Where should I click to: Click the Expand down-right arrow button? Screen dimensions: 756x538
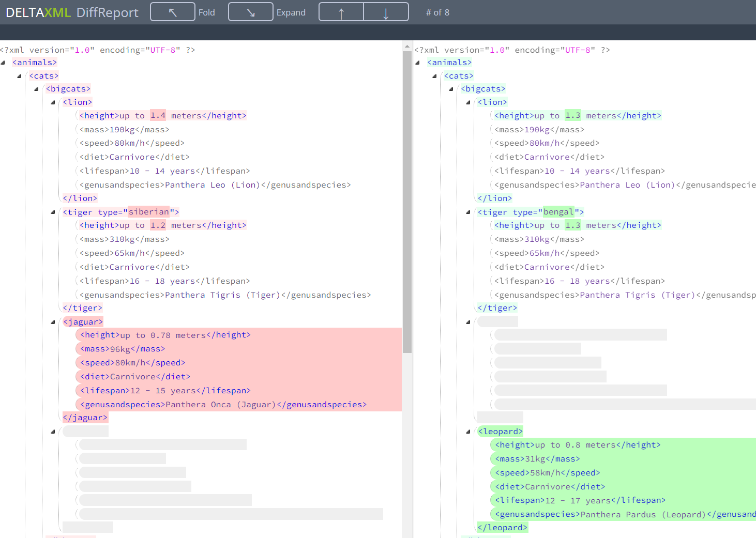point(250,12)
